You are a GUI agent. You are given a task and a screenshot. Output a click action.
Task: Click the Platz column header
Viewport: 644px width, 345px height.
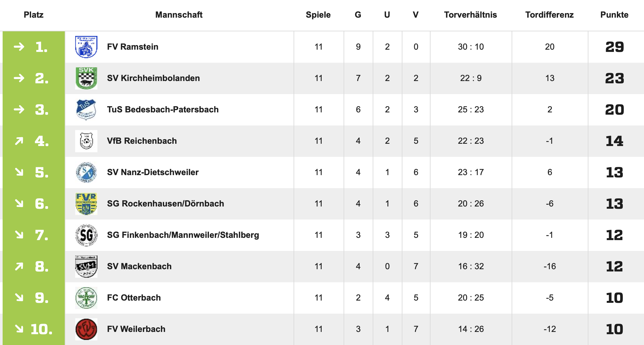[33, 15]
